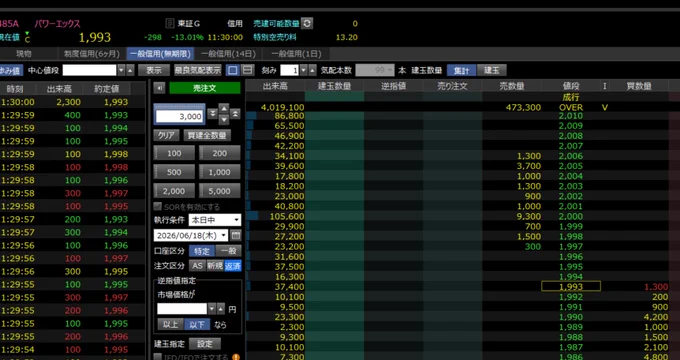Increase order quantity with the single up arrow
The width and height of the screenshot is (680, 360).
coord(224,108)
